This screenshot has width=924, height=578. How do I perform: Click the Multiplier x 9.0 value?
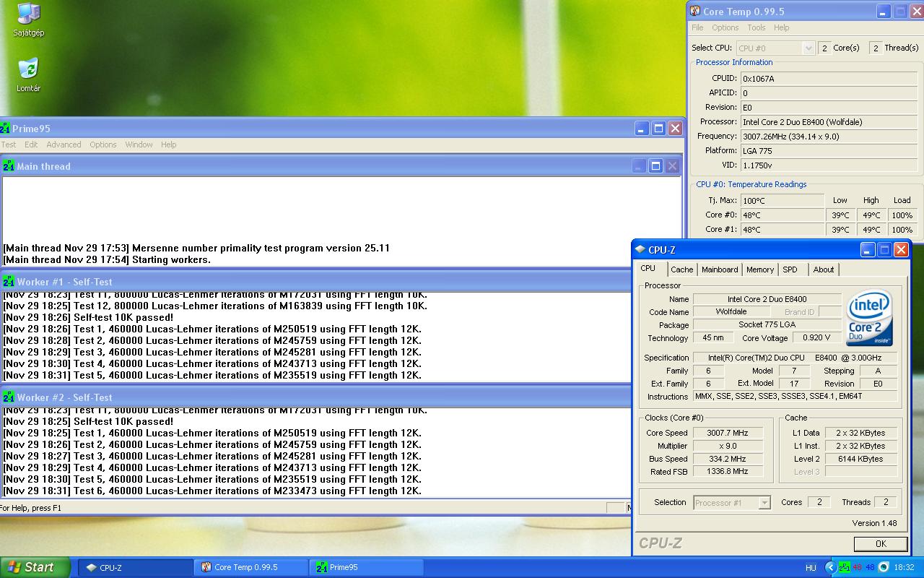tap(728, 446)
